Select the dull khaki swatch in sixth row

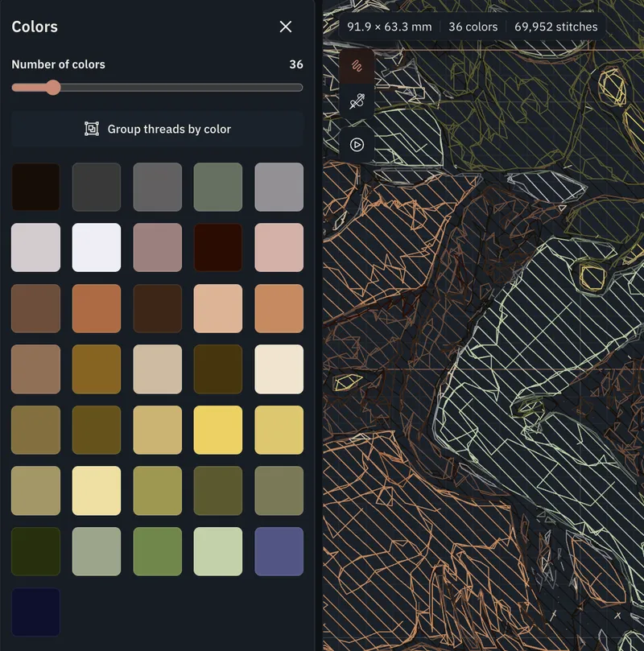pyautogui.click(x=35, y=491)
